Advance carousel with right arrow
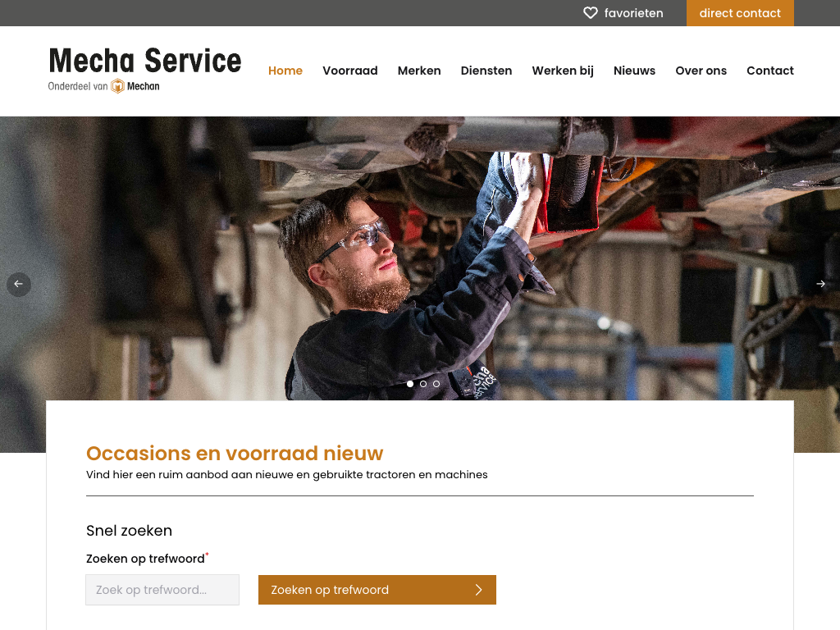The width and height of the screenshot is (840, 630). (820, 284)
